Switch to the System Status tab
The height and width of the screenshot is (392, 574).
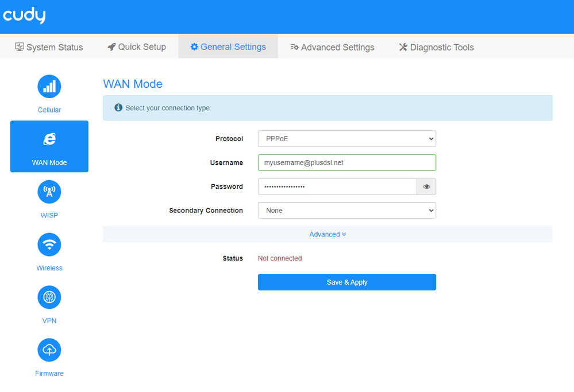[49, 47]
